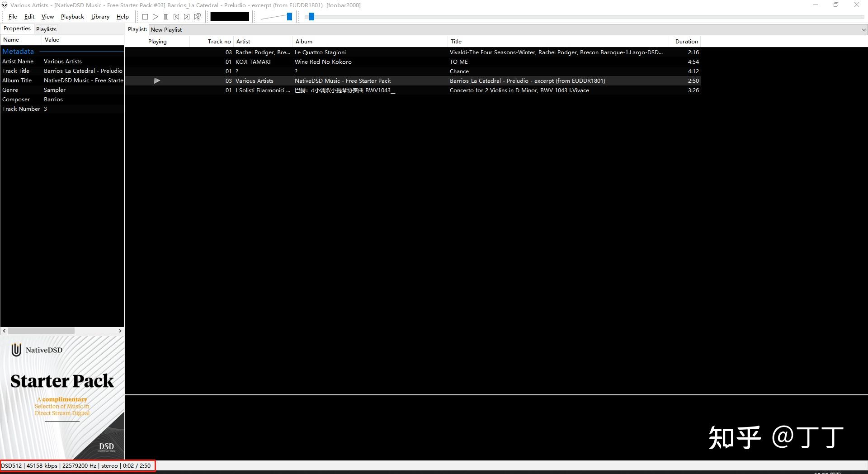Sort playlist by Title column header

tap(557, 41)
